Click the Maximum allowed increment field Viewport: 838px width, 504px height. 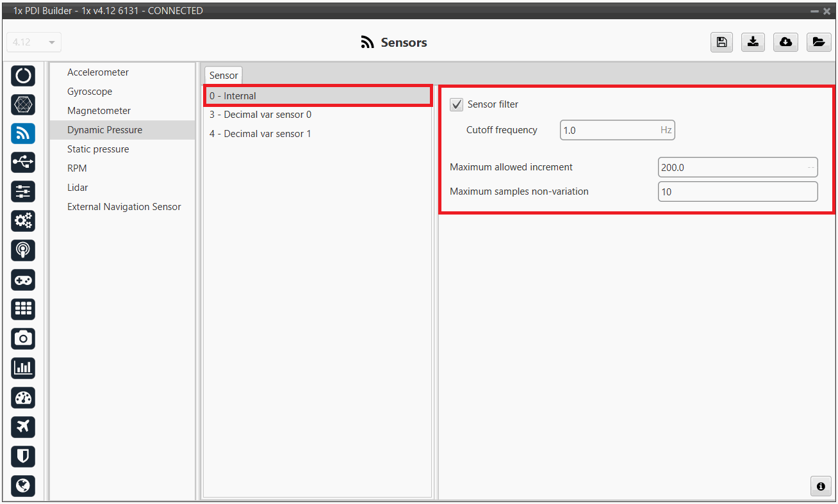[730, 167]
